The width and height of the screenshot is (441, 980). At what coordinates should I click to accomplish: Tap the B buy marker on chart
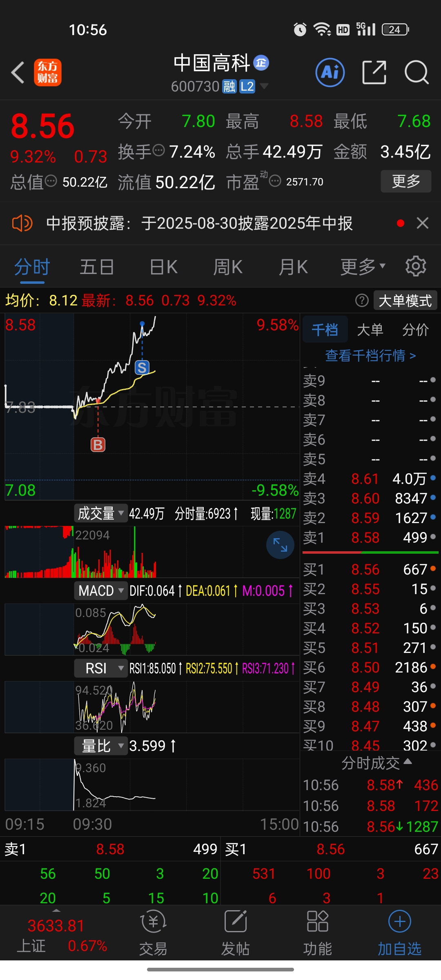point(98,445)
